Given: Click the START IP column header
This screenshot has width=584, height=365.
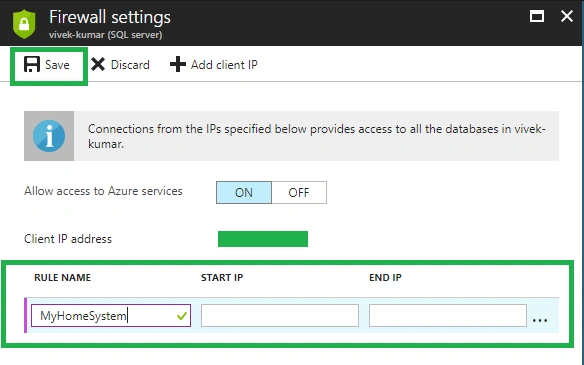Looking at the screenshot, I should [222, 277].
